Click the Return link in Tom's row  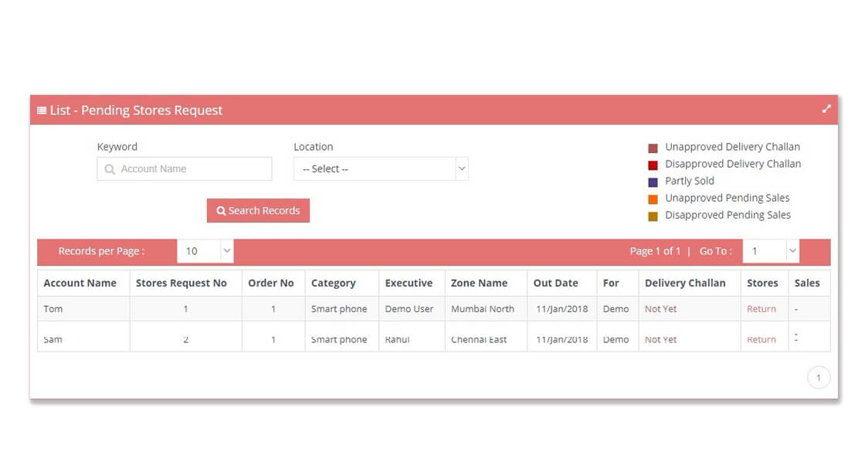[761, 308]
